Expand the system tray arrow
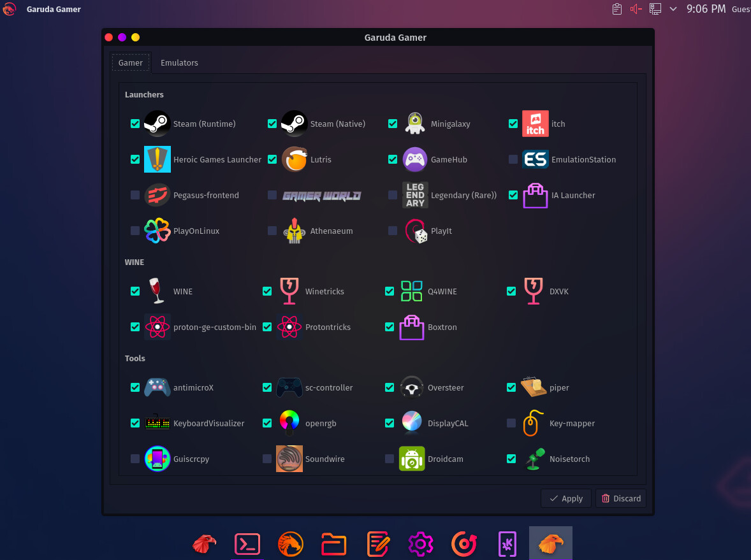The height and width of the screenshot is (560, 751). (673, 9)
